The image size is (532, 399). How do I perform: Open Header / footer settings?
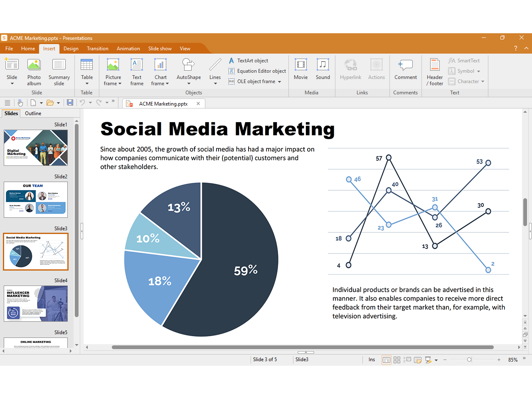435,71
